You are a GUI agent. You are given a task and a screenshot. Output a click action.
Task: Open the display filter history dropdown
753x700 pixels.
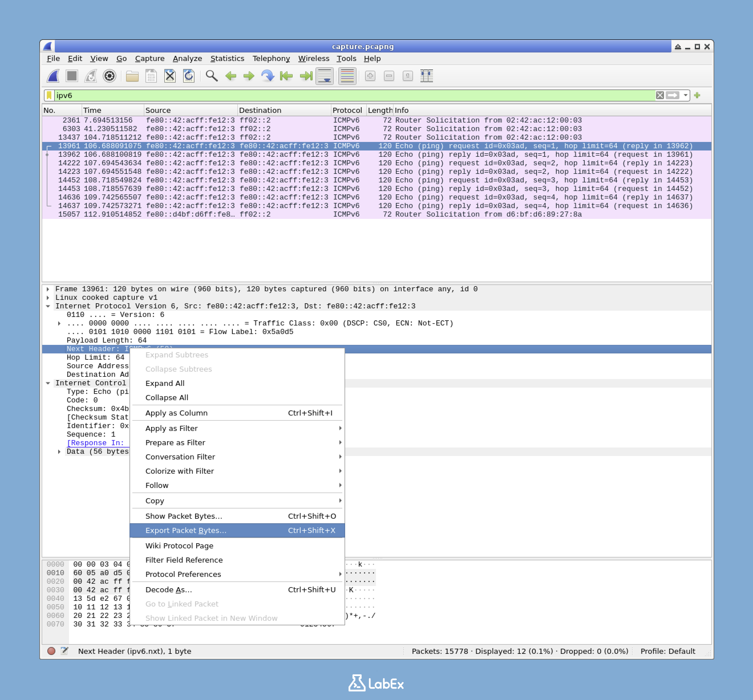pyautogui.click(x=686, y=95)
